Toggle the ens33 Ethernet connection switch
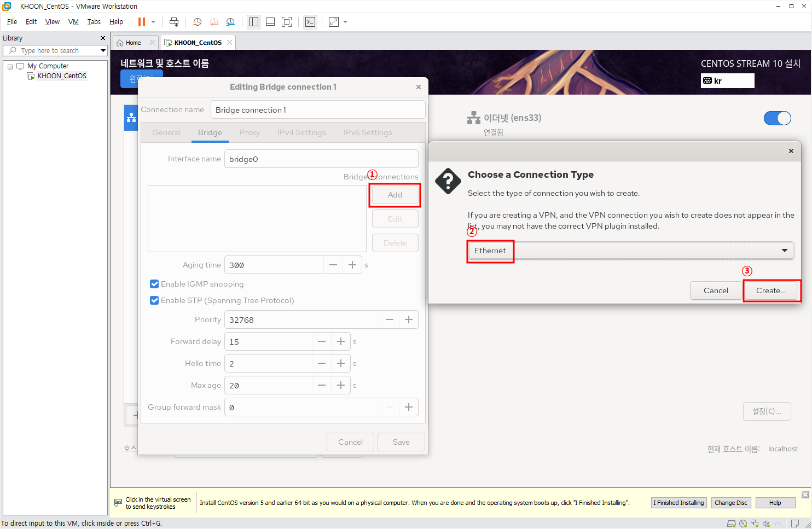Screen dimensions: 812x529 (x=778, y=118)
